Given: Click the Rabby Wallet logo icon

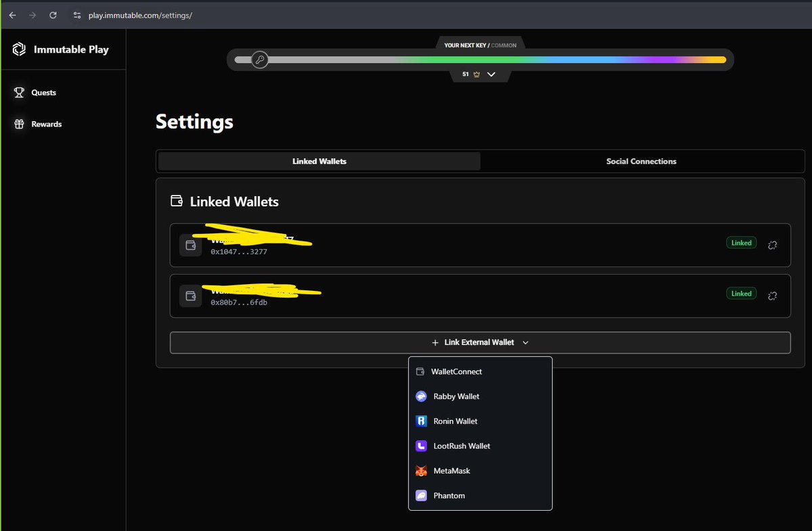Looking at the screenshot, I should coord(421,396).
